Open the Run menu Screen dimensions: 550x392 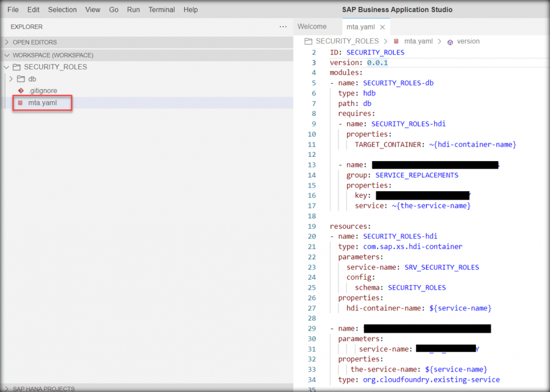[x=133, y=10]
